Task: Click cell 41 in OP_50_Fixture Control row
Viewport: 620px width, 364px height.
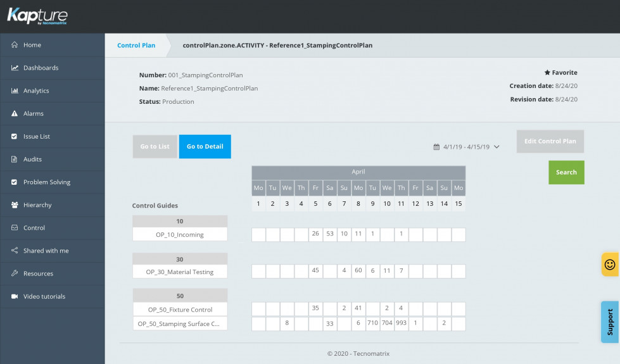Action: tap(358, 309)
